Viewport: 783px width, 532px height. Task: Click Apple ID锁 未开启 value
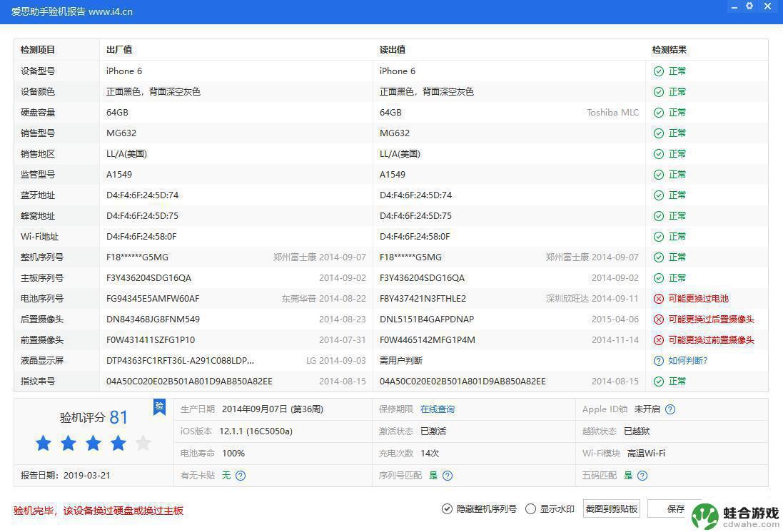pos(647,409)
